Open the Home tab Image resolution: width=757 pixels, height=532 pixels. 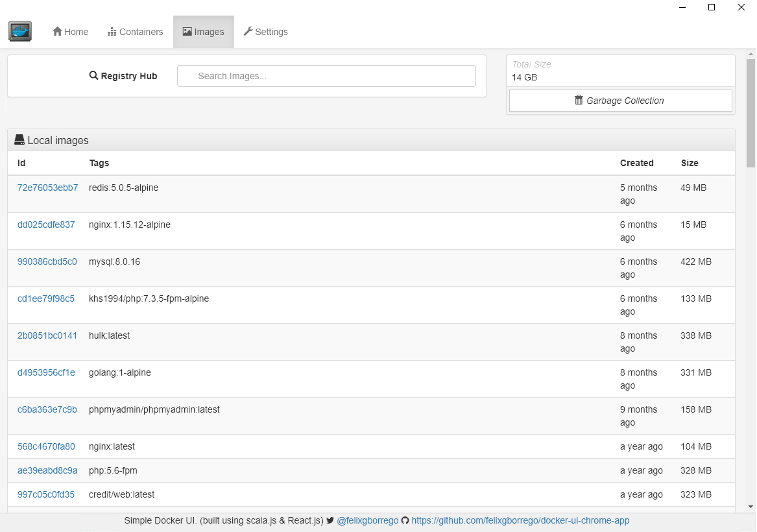coord(71,32)
